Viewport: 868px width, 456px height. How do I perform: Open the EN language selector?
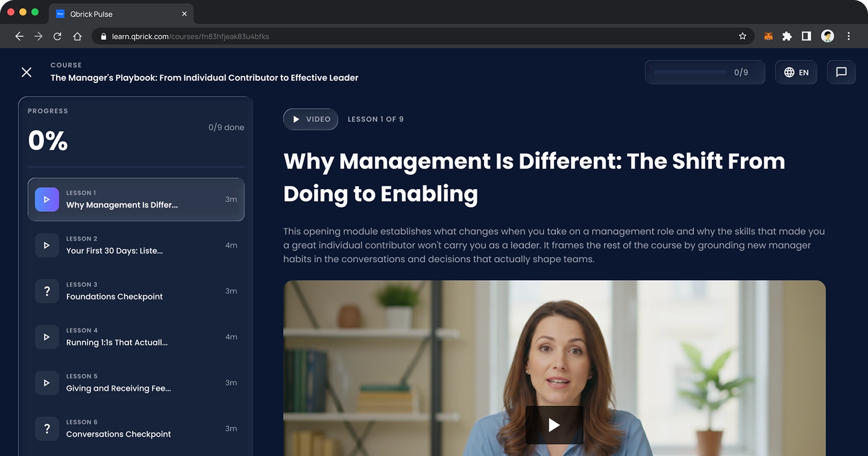point(796,72)
